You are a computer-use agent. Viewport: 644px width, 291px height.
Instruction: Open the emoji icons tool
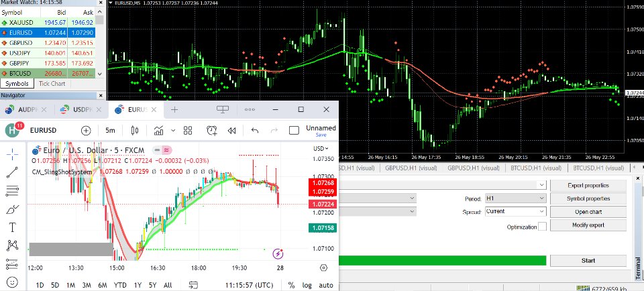click(13, 282)
